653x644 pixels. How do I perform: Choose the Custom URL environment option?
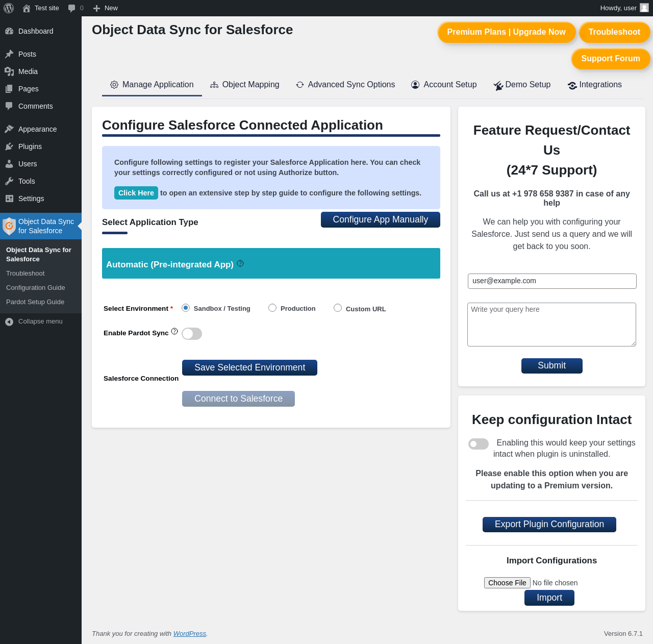[x=338, y=308]
